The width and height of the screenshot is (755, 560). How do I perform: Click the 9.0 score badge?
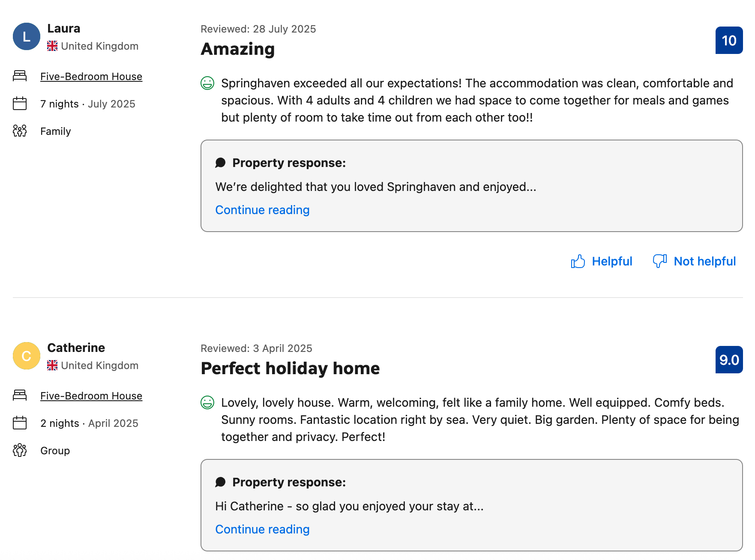click(729, 360)
